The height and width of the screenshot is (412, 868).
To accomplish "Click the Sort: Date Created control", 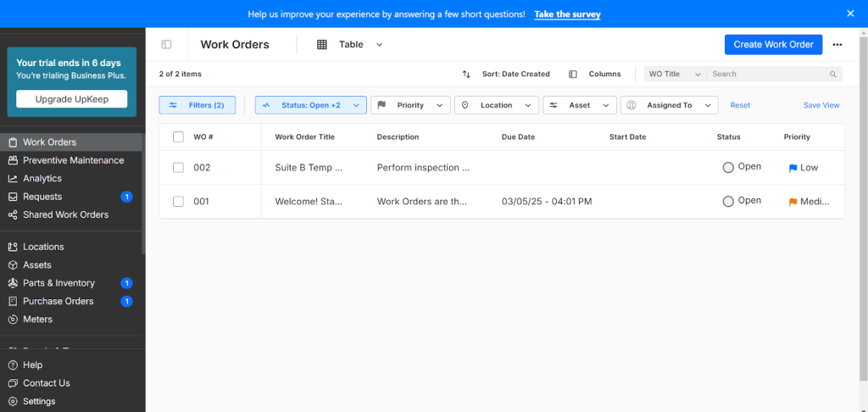I will pos(507,75).
